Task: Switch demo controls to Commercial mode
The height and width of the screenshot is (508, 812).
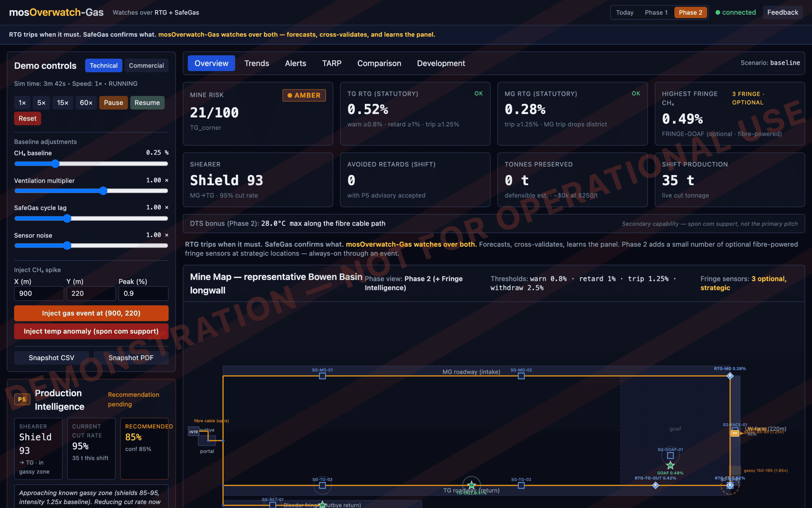Action: [x=146, y=65]
